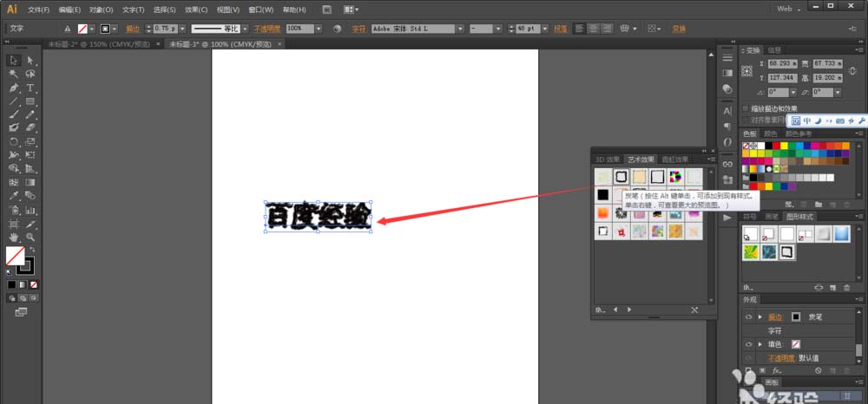Screen dimensions: 868x404
Task: Switch to the 未标题-2 document tab
Action: pos(99,43)
